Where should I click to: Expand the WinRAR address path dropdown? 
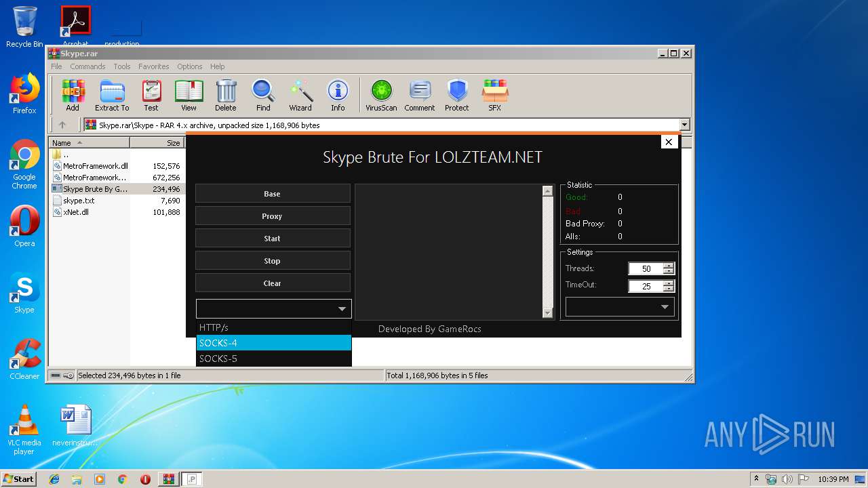tap(684, 125)
